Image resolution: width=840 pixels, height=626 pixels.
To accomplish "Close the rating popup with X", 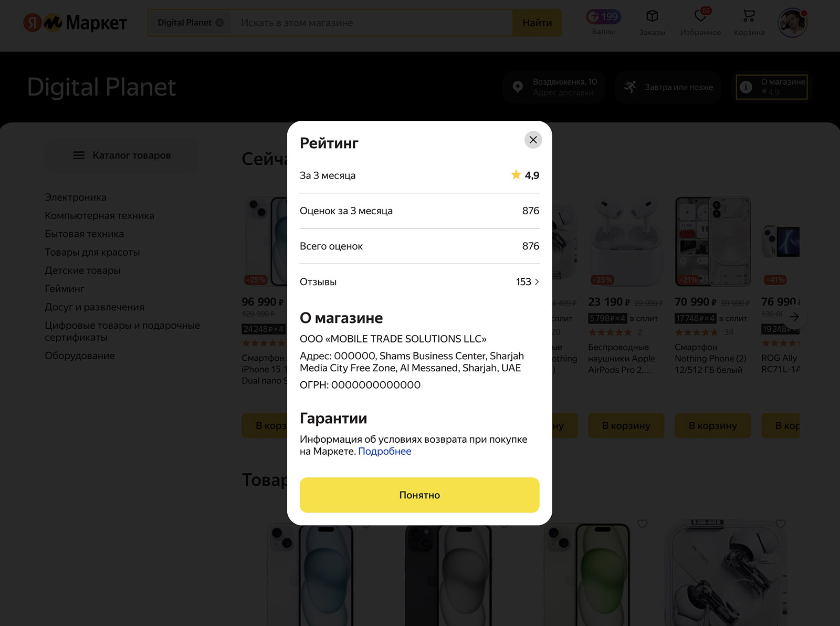I will [533, 140].
